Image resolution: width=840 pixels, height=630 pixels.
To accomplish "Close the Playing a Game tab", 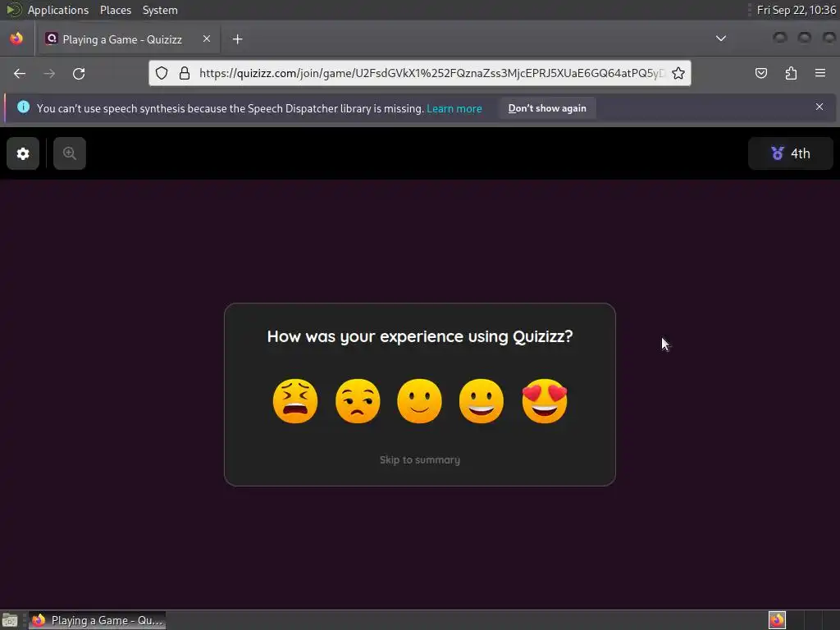I will pyautogui.click(x=206, y=39).
